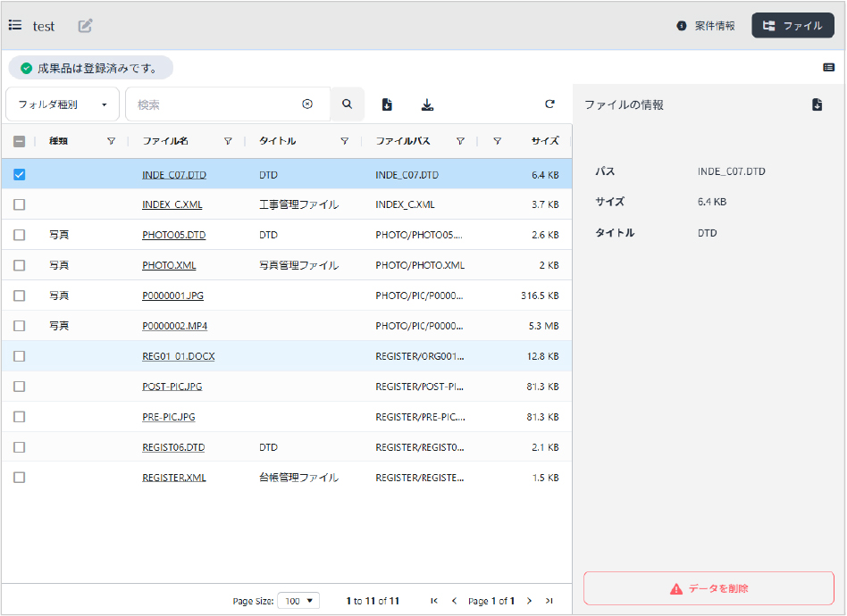Open the list menu icon beside test
Image resolution: width=847 pixels, height=616 pixels.
point(15,25)
